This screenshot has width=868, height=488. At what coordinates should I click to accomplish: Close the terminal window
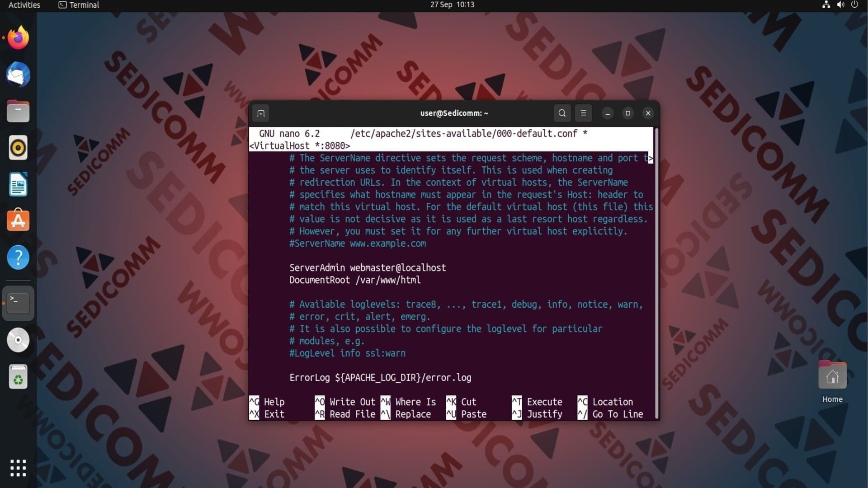[x=648, y=113]
